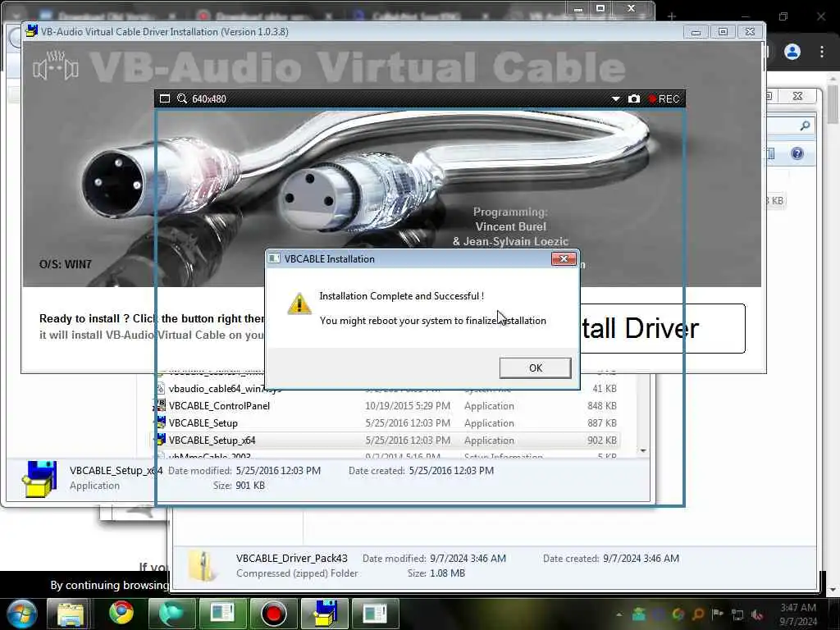Select the VBCABLE_ControlPanel file row
Viewport: 840px width, 630px height.
tap(387, 406)
